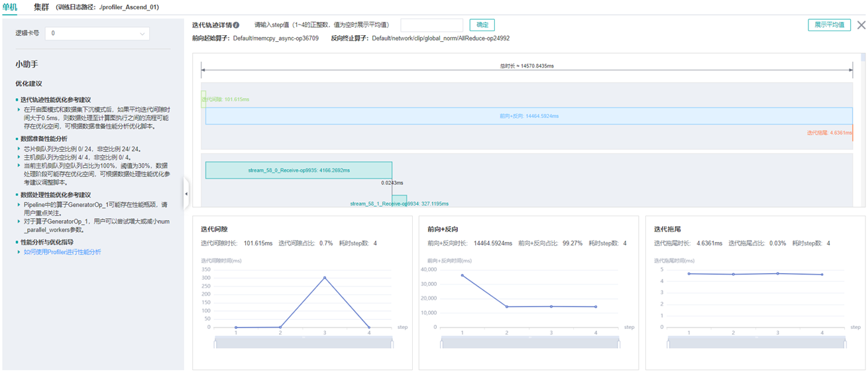Switch to the 集群 tab
868x372 pixels.
coord(41,7)
